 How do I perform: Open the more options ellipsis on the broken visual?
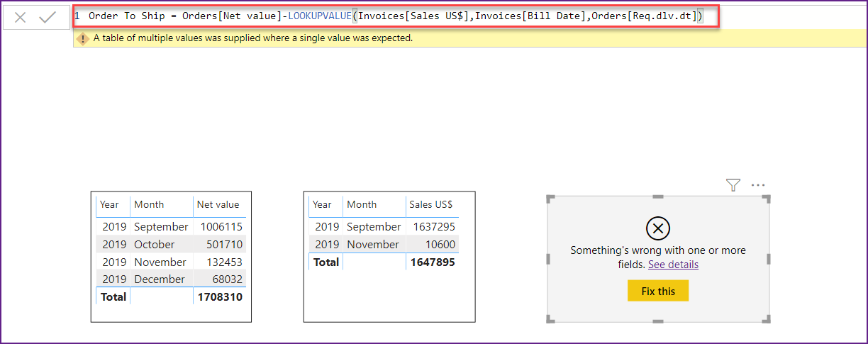(x=758, y=185)
